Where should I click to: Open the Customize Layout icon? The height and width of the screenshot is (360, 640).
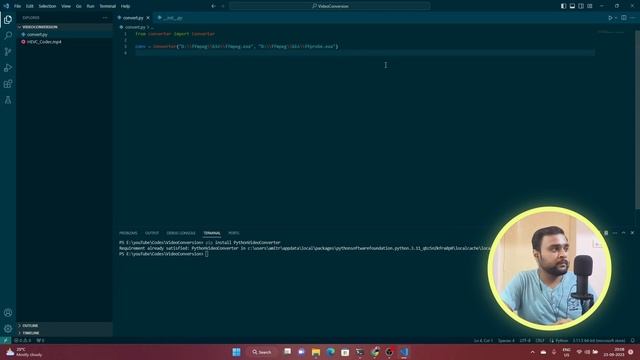tap(590, 6)
